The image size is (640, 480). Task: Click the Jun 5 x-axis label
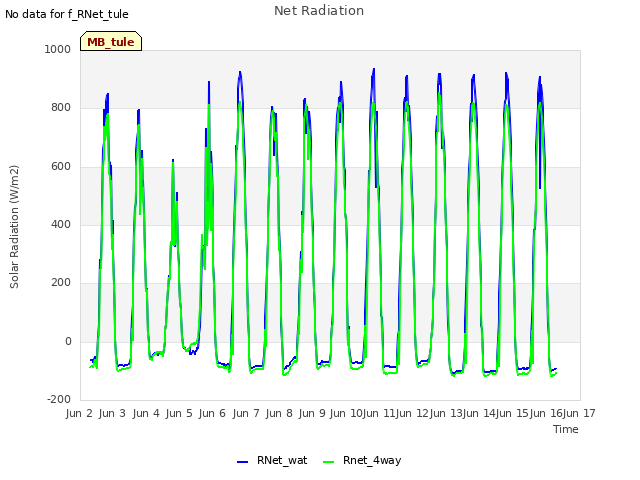pos(179,413)
